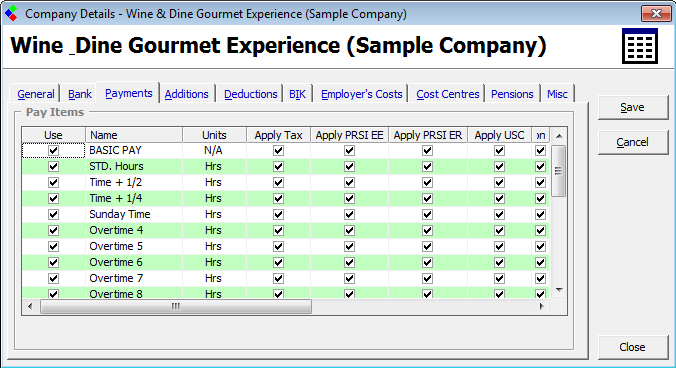Click the scroll down arrow of pay items list
Image resolution: width=676 pixels, height=368 pixels.
(559, 290)
